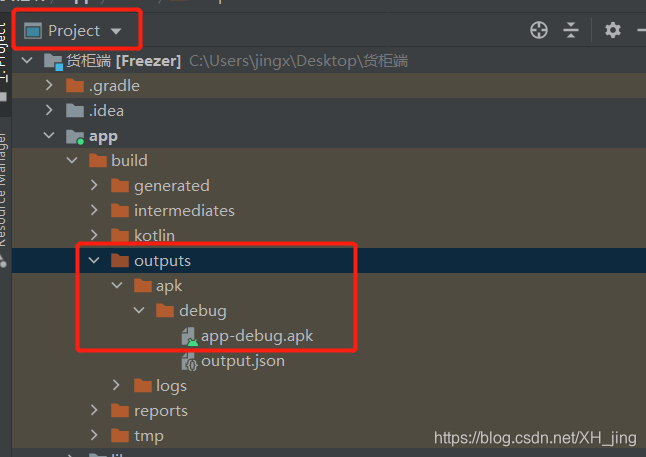This screenshot has width=646, height=457.
Task: Select the generated folder icon
Action: click(x=120, y=185)
